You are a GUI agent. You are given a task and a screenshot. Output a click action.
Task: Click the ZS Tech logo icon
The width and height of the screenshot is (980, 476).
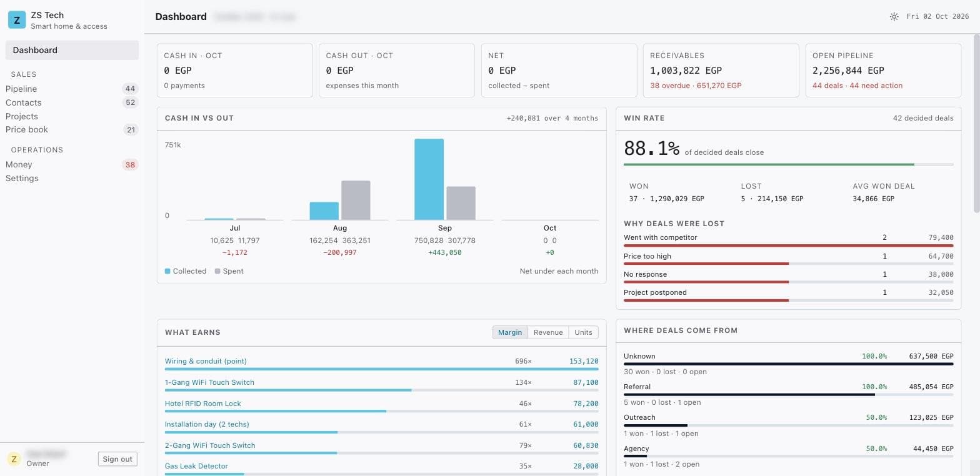click(x=17, y=20)
